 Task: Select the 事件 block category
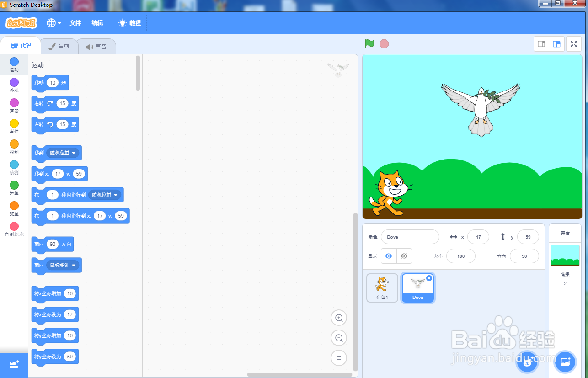[x=14, y=127]
